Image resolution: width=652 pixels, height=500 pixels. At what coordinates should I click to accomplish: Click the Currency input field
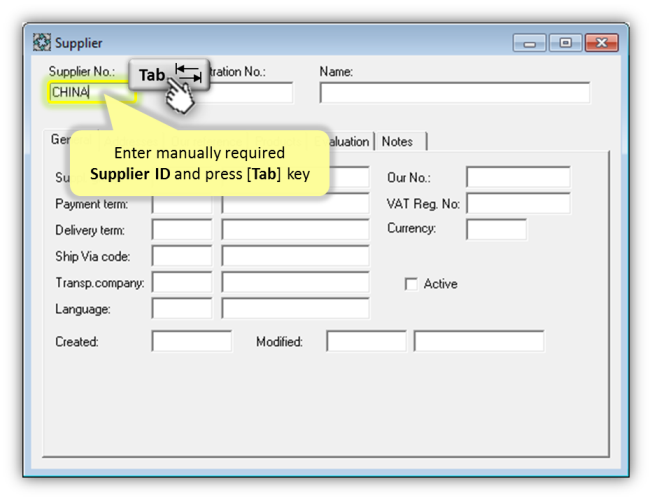click(496, 230)
